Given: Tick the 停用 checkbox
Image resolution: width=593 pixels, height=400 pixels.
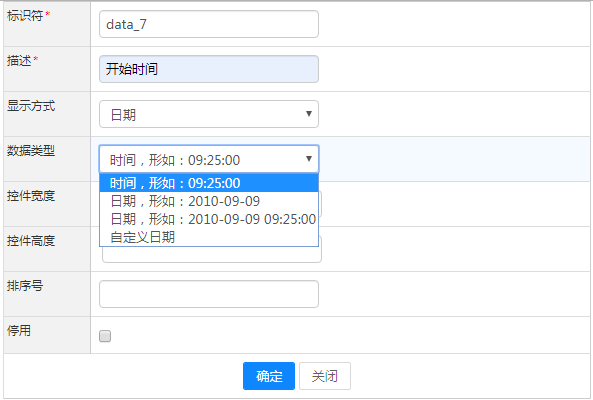Looking at the screenshot, I should tap(105, 336).
